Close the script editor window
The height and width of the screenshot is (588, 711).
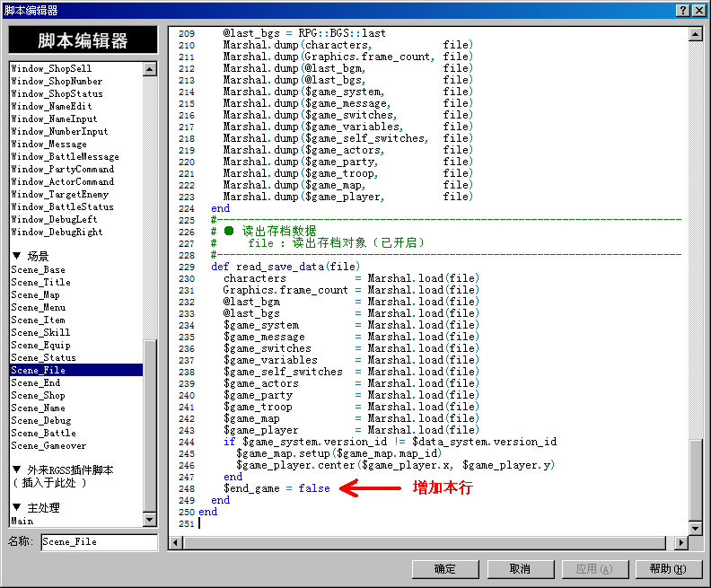[698, 11]
